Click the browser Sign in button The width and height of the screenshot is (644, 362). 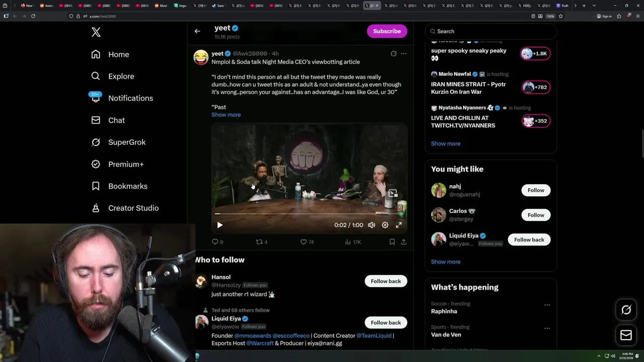tap(604, 16)
